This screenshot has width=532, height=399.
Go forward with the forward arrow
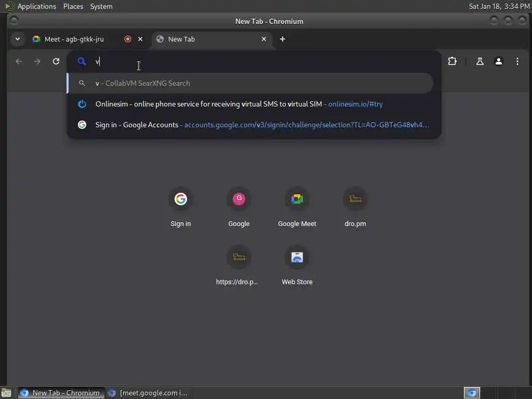[x=37, y=61]
